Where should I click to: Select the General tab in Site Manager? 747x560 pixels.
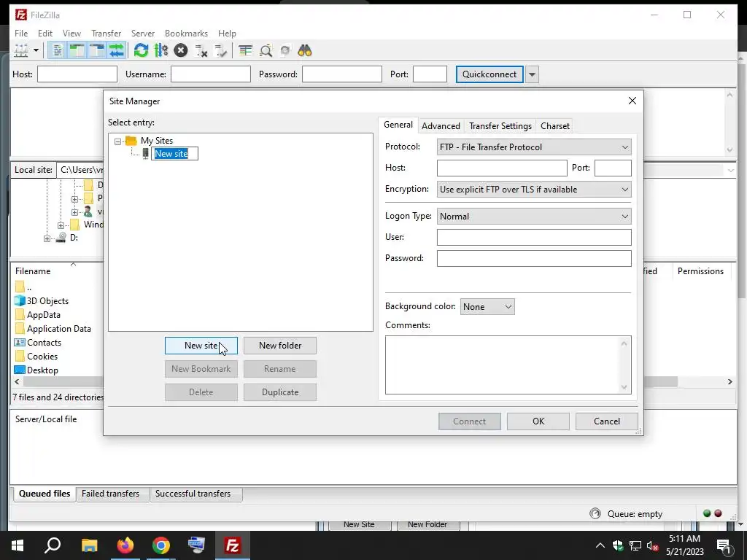[398, 125]
